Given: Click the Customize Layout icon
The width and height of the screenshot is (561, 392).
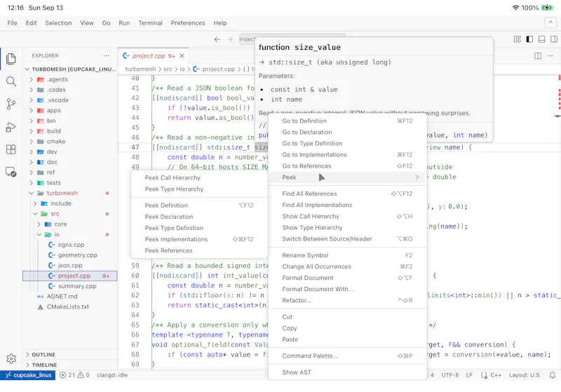Looking at the screenshot, I should [518, 39].
